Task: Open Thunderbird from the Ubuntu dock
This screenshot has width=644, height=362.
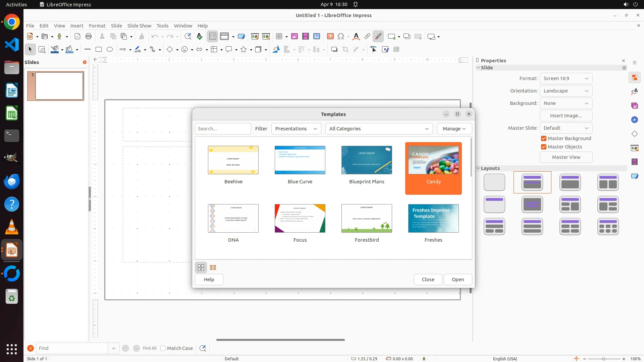Action: pyautogui.click(x=12, y=181)
